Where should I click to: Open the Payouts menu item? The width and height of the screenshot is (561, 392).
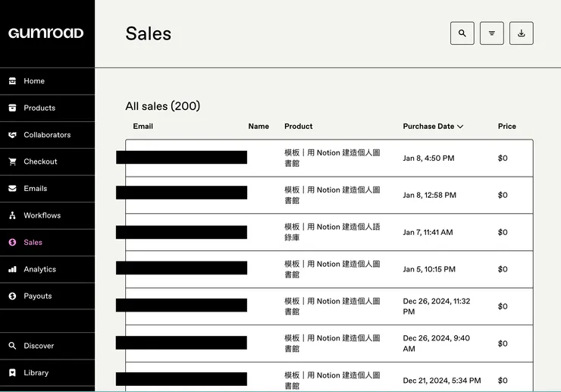37,296
